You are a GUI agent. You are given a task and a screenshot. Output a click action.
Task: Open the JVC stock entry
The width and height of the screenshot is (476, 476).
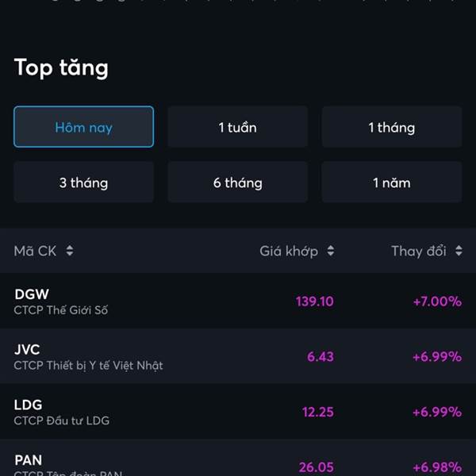coord(238,355)
